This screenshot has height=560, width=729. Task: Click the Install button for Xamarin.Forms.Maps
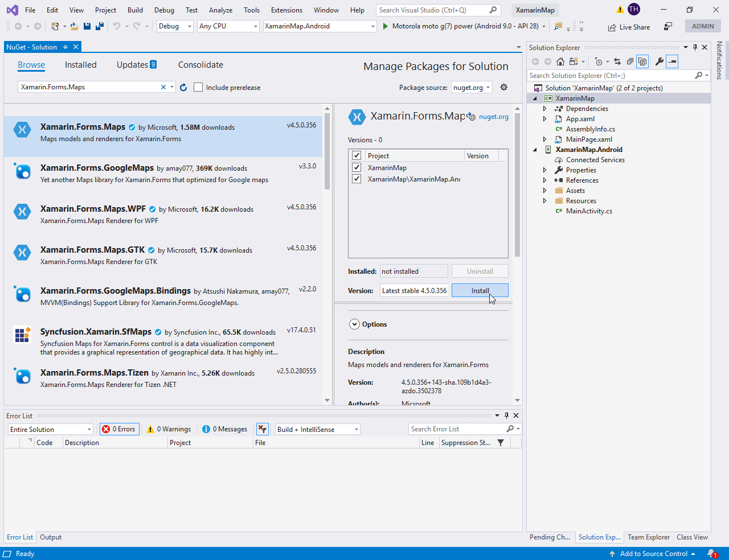(x=480, y=290)
